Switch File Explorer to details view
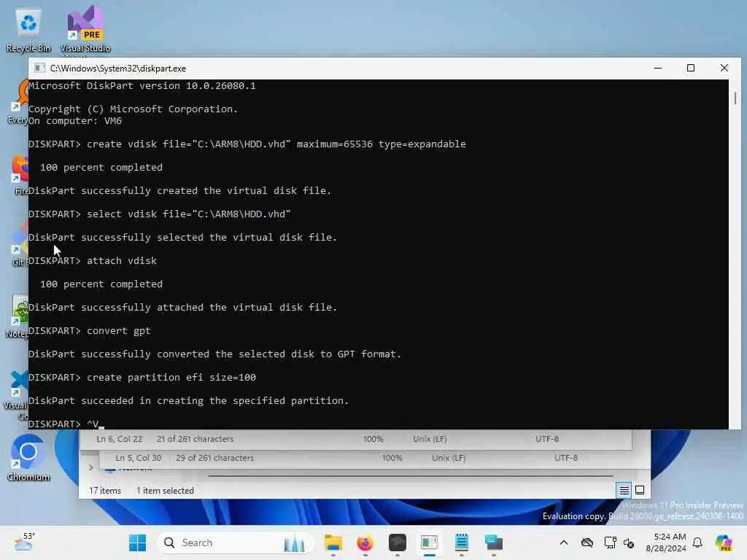 point(624,490)
